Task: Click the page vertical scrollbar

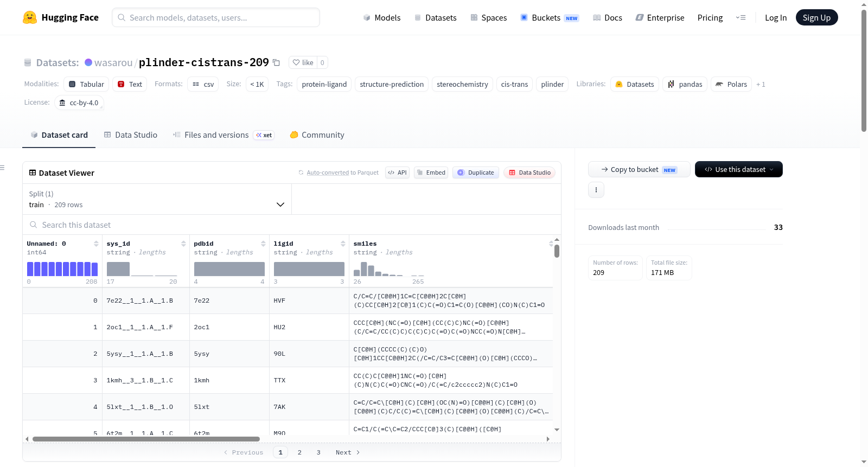Action: pyautogui.click(x=864, y=71)
